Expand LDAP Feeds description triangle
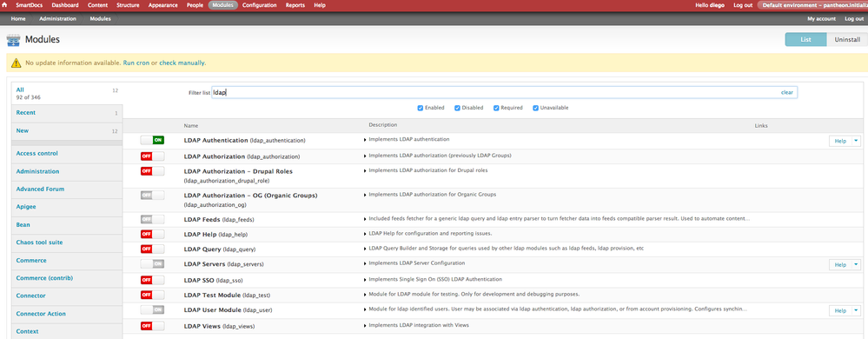 coord(365,219)
